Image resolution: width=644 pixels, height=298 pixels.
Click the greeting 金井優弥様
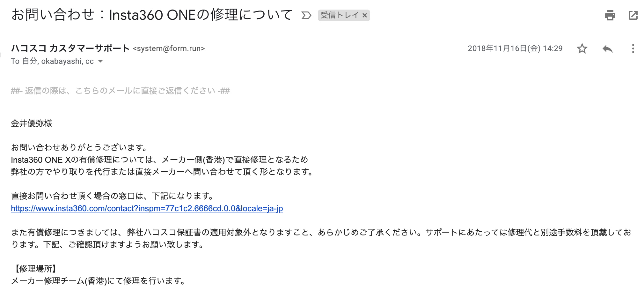(x=32, y=123)
